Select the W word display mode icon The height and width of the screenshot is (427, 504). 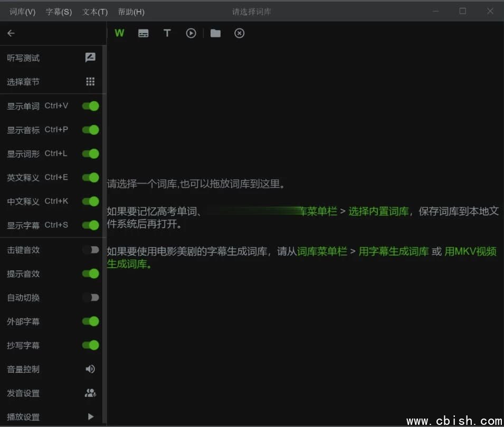click(119, 33)
